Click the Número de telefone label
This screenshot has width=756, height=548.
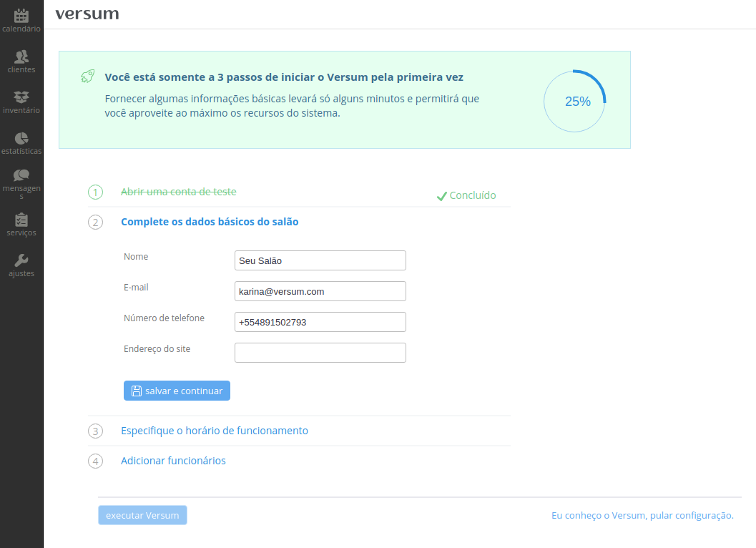pyautogui.click(x=164, y=318)
